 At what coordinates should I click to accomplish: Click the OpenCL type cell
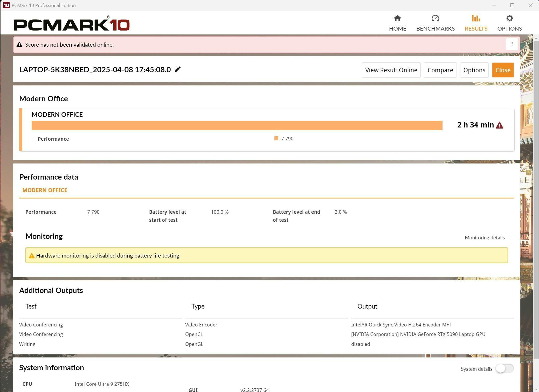(194, 334)
